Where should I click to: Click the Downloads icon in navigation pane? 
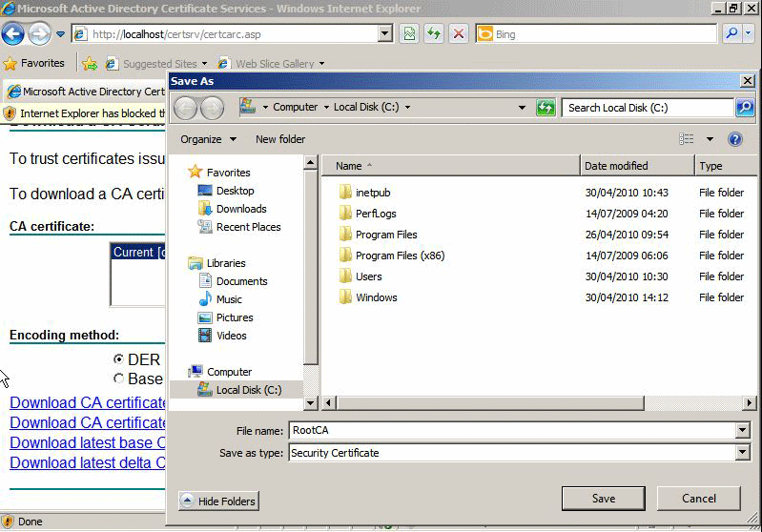pyautogui.click(x=205, y=209)
